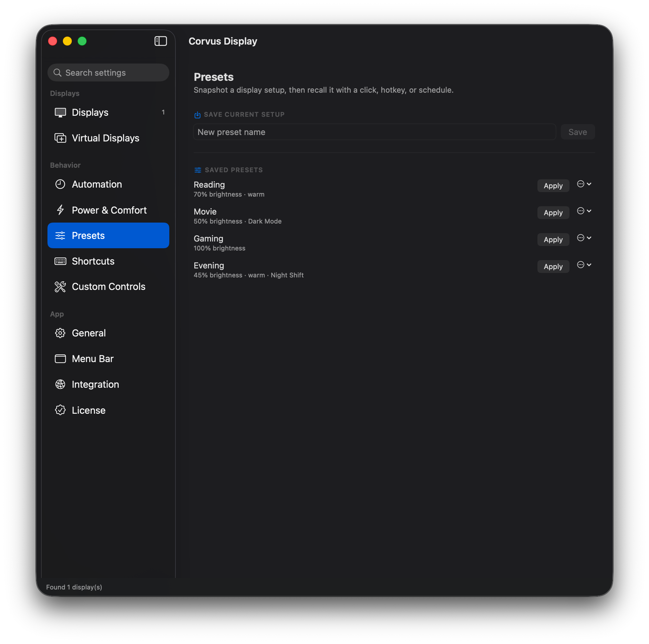Click the Save preset button
Viewport: 649px width, 644px height.
pos(578,132)
